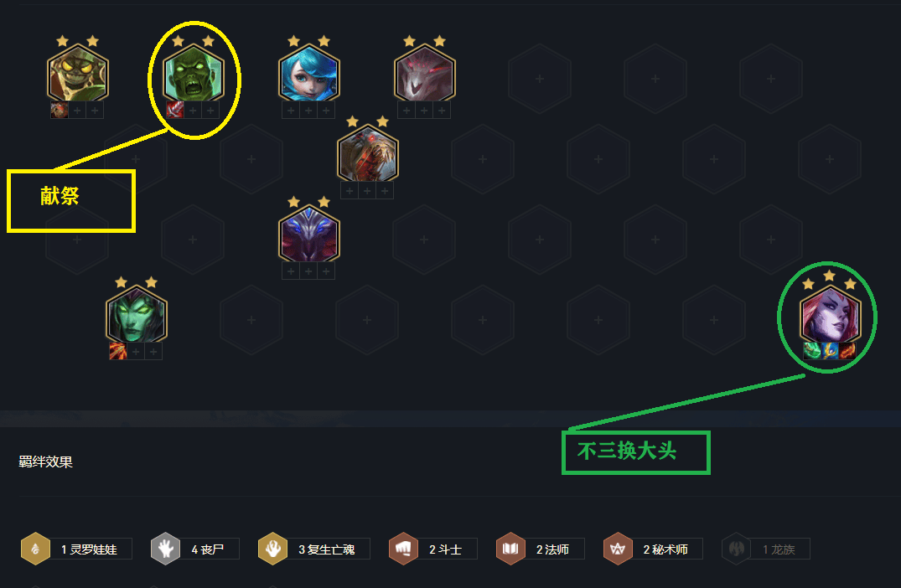Select the green-faced hooded champion portrait
This screenshot has width=901, height=588.
tap(136, 315)
